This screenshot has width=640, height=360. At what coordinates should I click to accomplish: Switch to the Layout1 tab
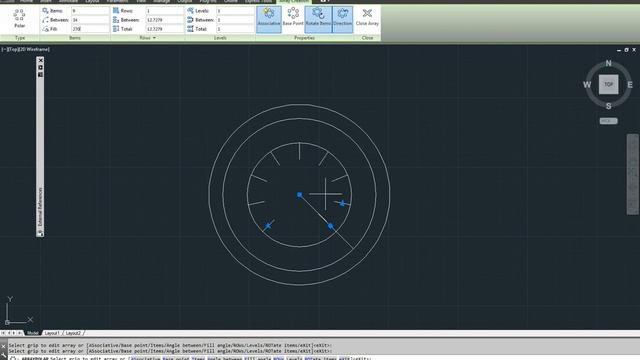52,333
